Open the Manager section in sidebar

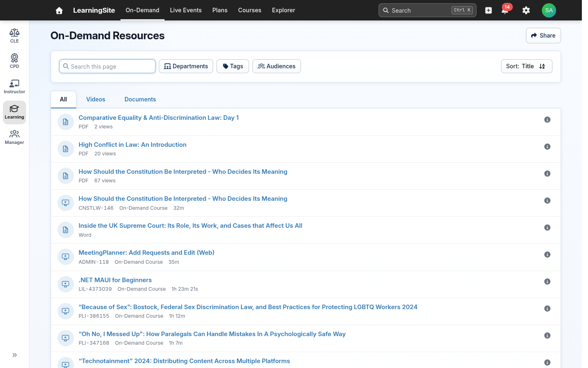pyautogui.click(x=14, y=137)
